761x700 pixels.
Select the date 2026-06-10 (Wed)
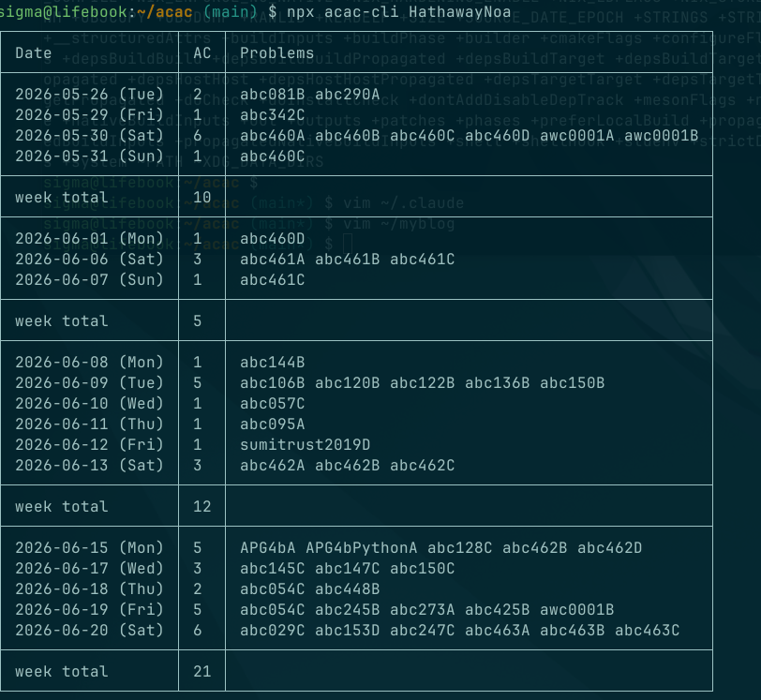coord(89,404)
